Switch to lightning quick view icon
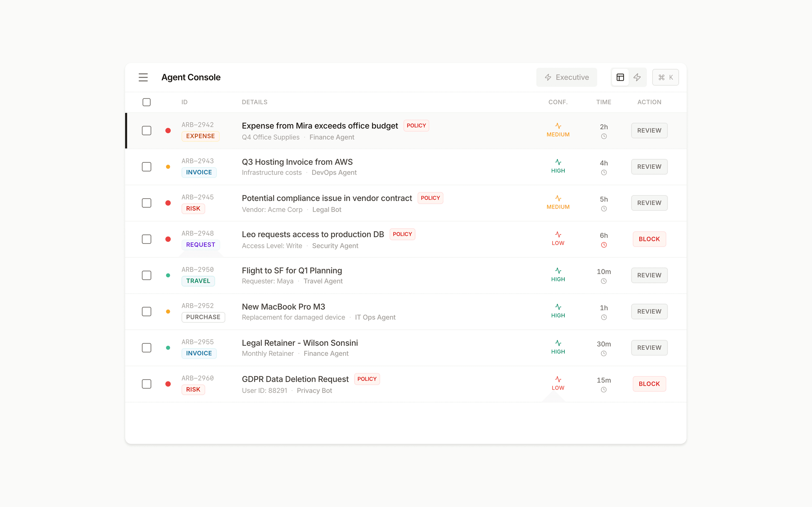812x507 pixels. click(637, 78)
